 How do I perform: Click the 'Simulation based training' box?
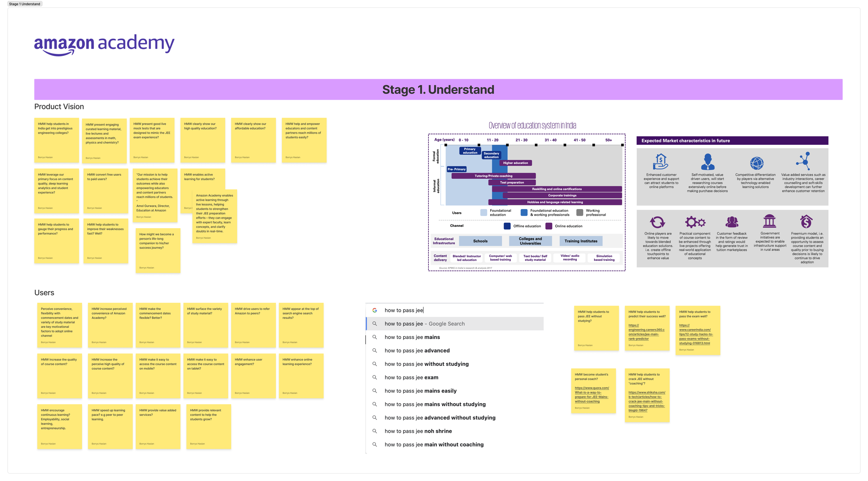coord(604,258)
